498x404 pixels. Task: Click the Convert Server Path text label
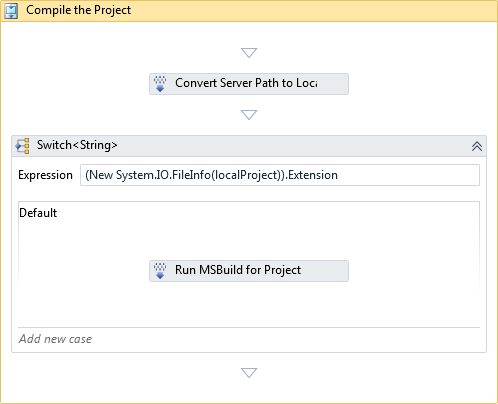[246, 83]
